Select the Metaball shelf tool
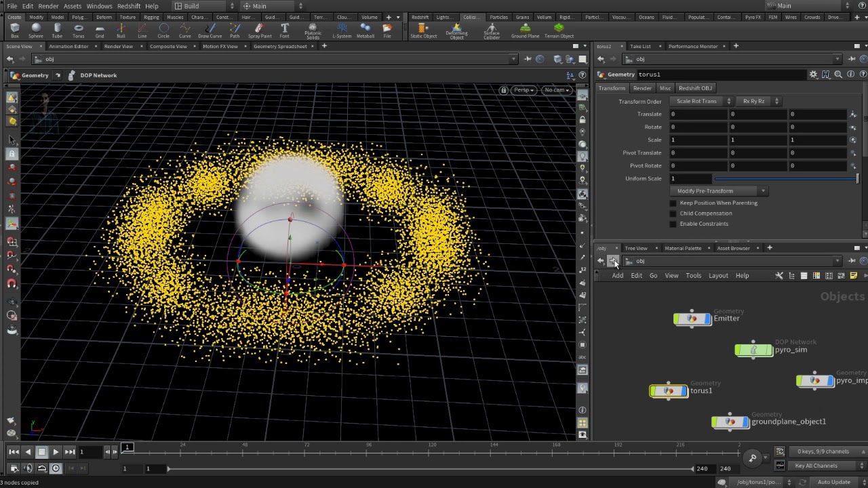Viewport: 868px width, 488px height. point(365,30)
